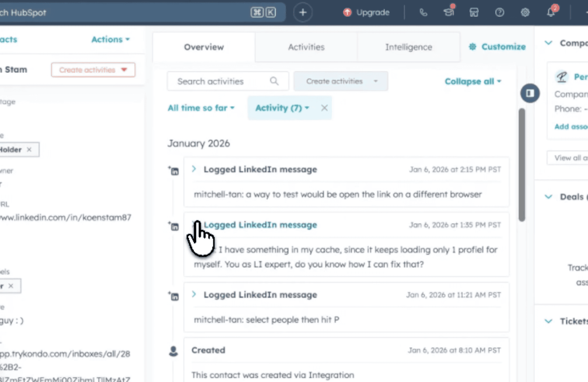Expand the 11:21 AM Logged LinkedIn message
This screenshot has height=382, width=588.
[x=194, y=294]
